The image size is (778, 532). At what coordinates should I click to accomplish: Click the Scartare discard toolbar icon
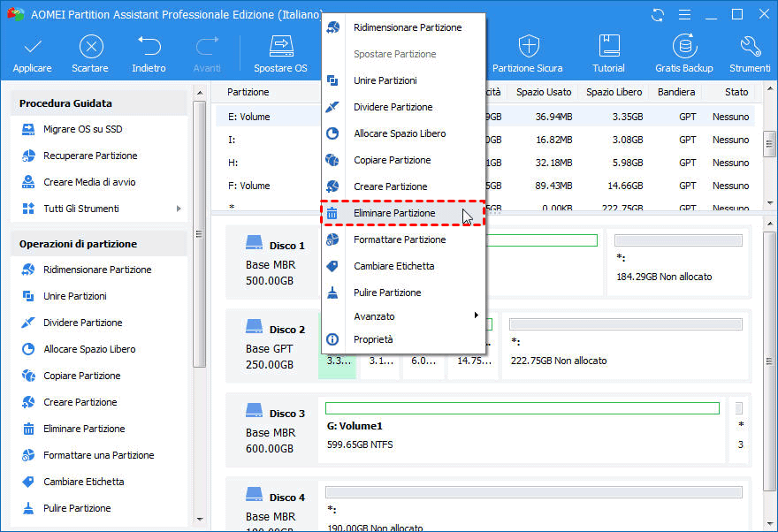click(91, 47)
